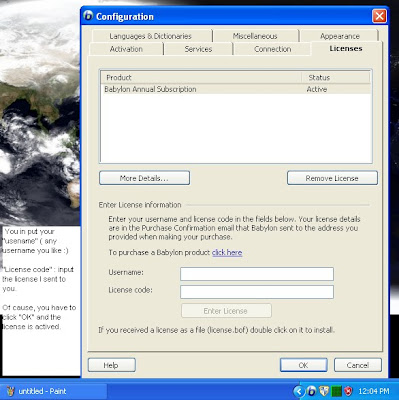This screenshot has width=399, height=400.
Task: Click the Status column header
Action: 336,78
